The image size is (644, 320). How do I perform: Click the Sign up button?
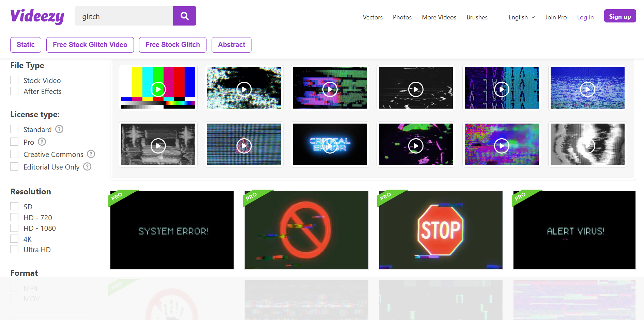point(620,16)
